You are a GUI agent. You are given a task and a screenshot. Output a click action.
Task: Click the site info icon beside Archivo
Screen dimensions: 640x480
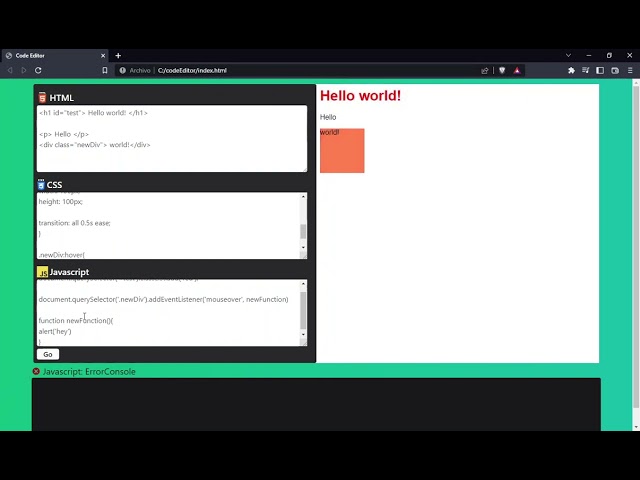[122, 70]
